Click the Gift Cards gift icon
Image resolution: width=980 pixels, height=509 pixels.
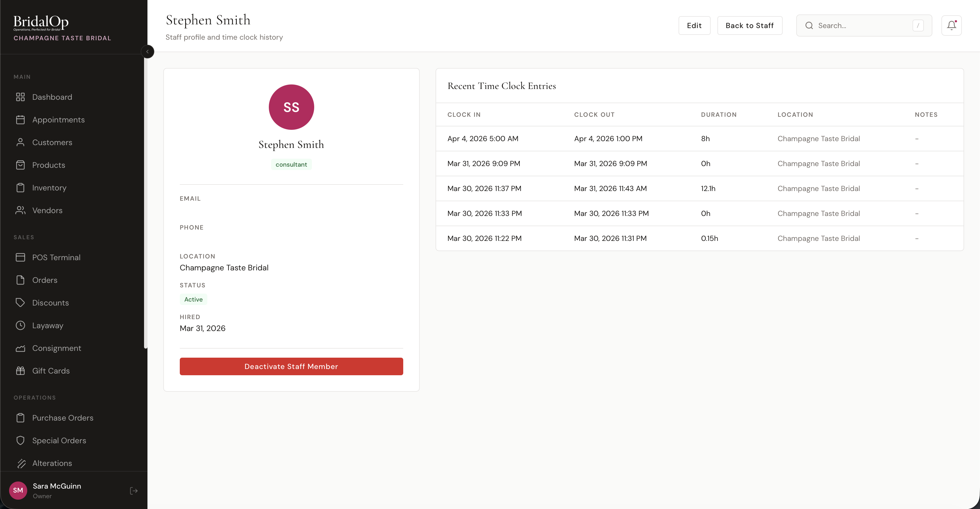[20, 371]
